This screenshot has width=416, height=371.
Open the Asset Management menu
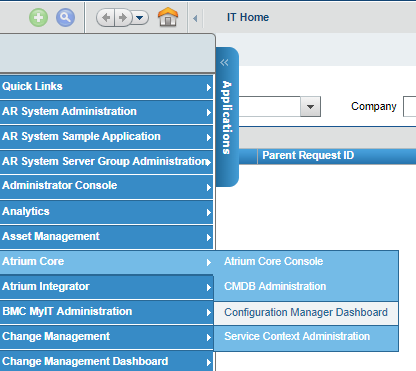click(x=106, y=237)
